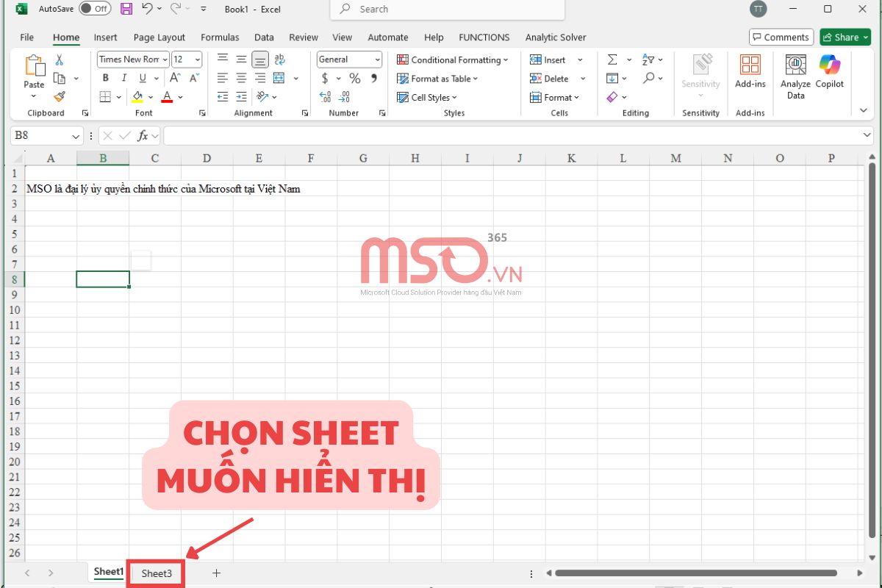The height and width of the screenshot is (588, 882).
Task: Select the Format Painter brush
Action: point(60,96)
